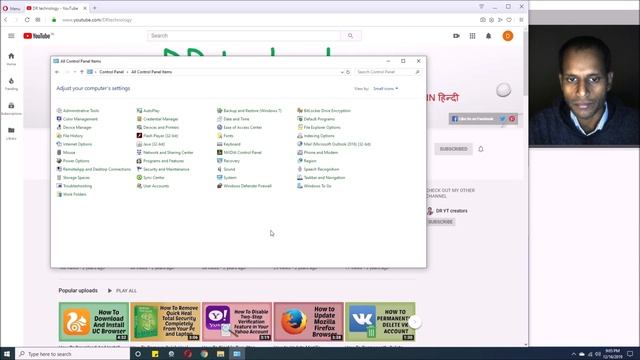Viewport: 640px width, 360px height.
Task: Open Taskbar and Navigation
Action: pyautogui.click(x=321, y=178)
